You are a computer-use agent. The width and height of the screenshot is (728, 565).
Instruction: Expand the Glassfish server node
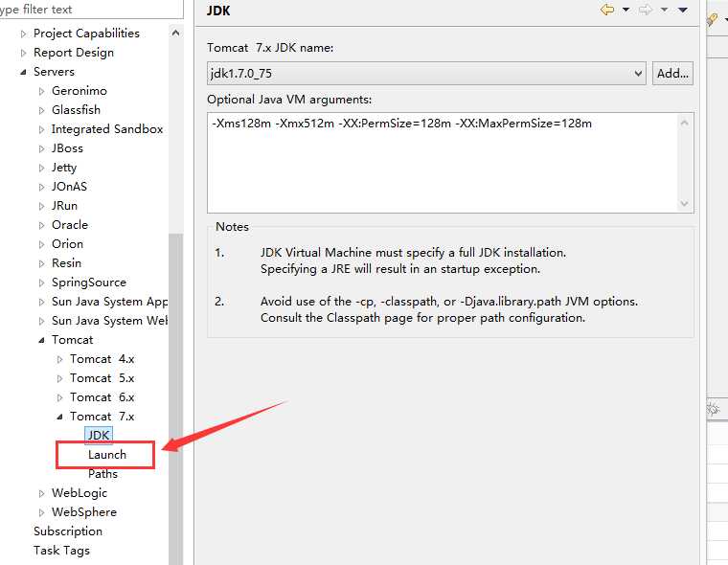[x=42, y=110]
